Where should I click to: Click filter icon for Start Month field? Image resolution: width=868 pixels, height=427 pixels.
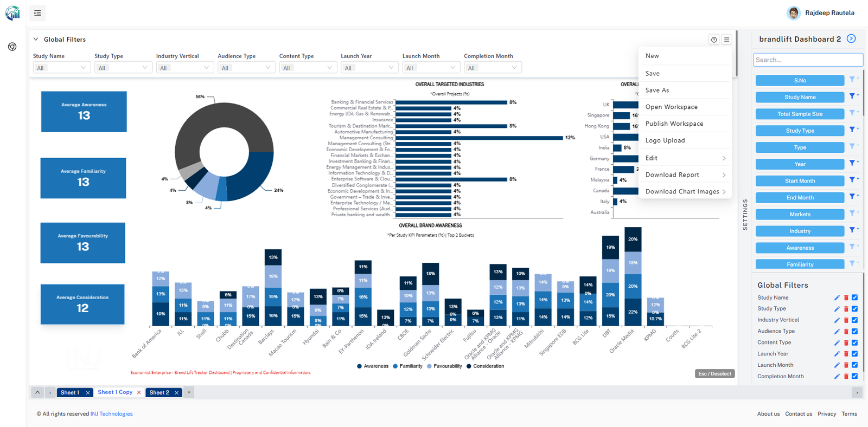(853, 180)
